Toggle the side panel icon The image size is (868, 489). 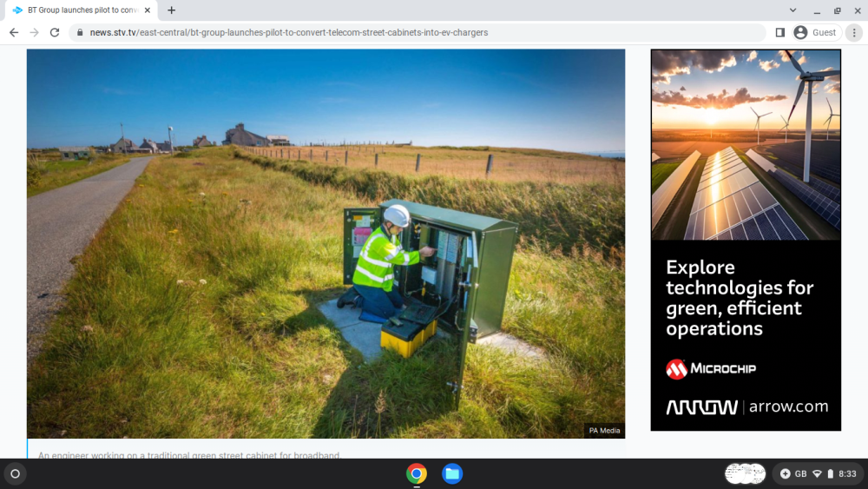[780, 33]
